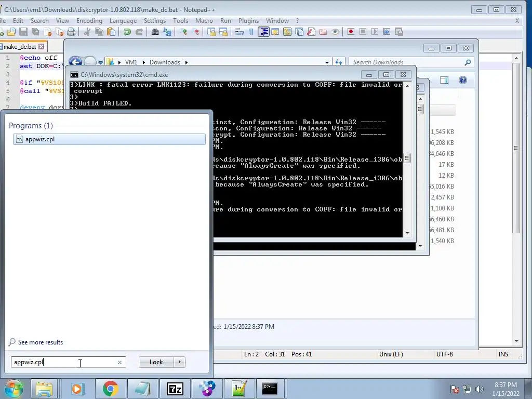Click the Open file icon in Notepad++ toolbar
Viewport: 532px width, 399px height.
click(x=11, y=32)
